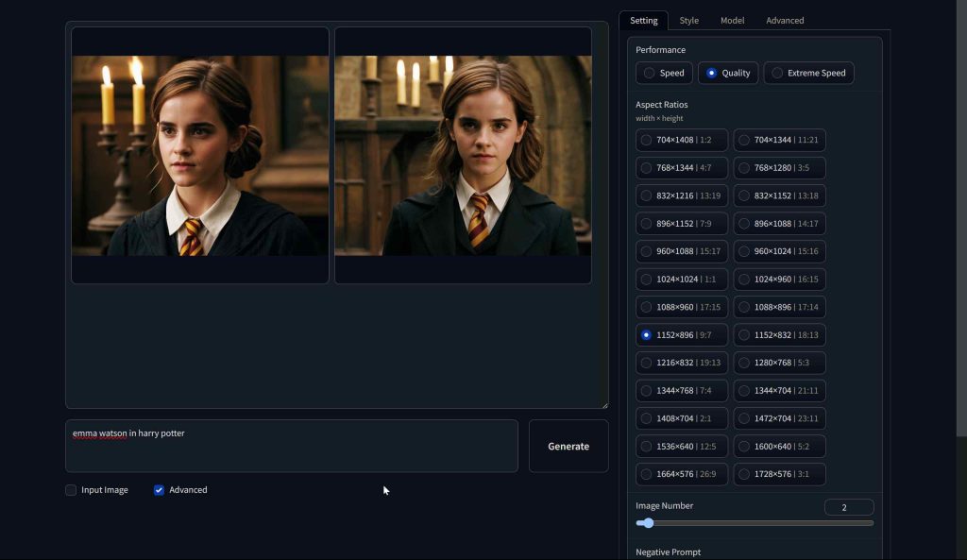Screen dimensions: 967x560
Task: Choose 1600×640 5:2 aspect ratio
Action: click(x=779, y=447)
